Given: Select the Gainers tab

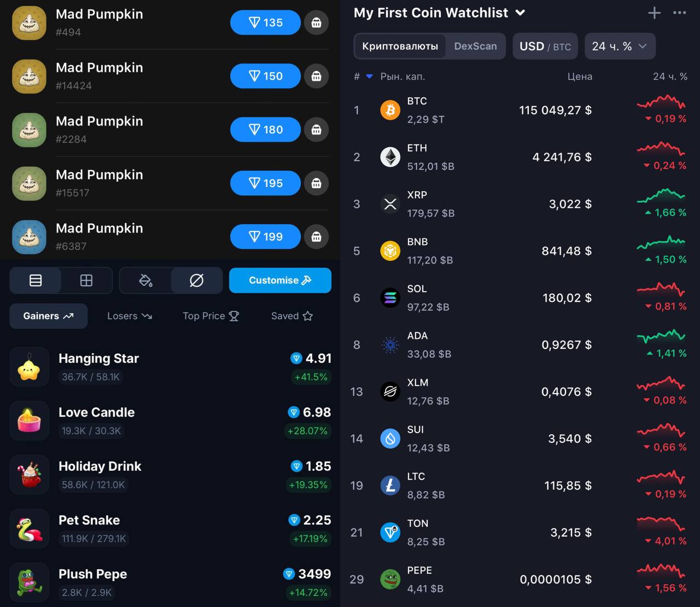Looking at the screenshot, I should [48, 316].
